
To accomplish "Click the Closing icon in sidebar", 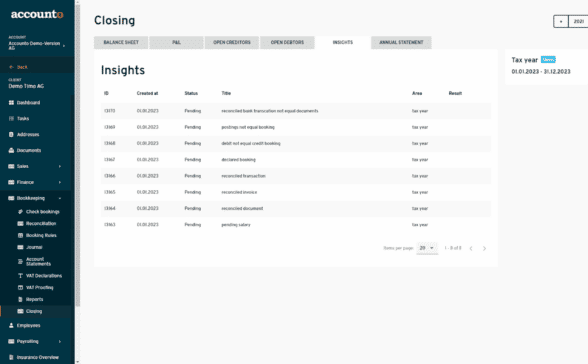I will 21,311.
